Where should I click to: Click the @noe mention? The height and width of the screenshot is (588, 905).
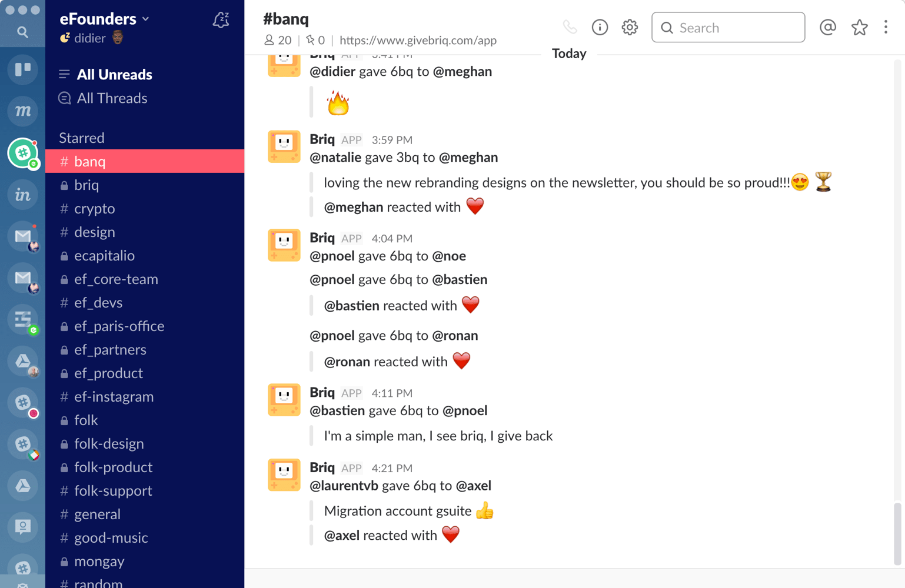[449, 256]
